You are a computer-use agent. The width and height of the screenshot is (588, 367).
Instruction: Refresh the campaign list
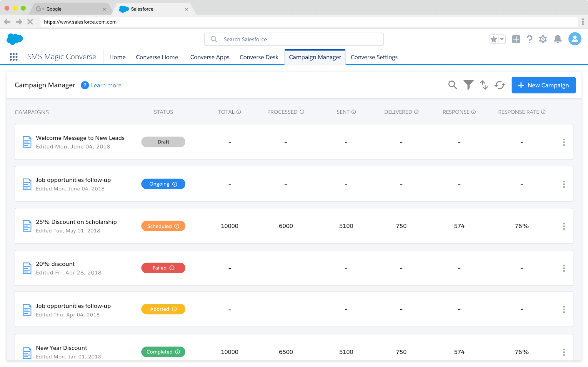[x=500, y=85]
